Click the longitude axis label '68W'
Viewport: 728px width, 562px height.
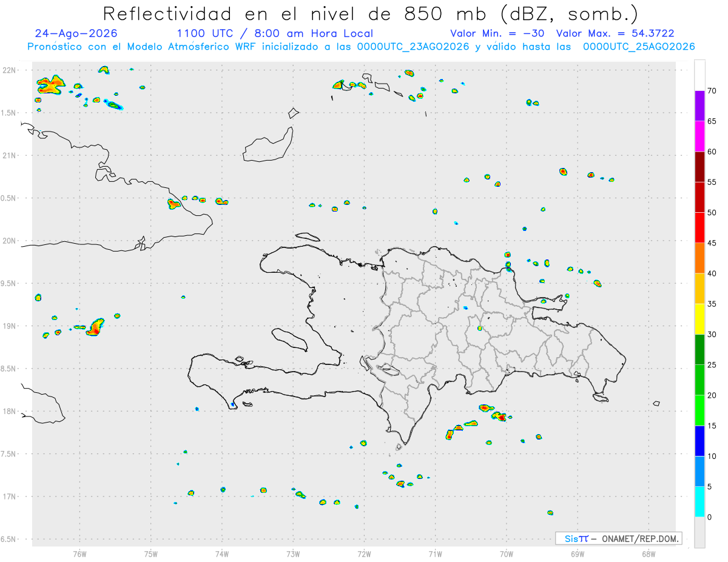tap(649, 554)
